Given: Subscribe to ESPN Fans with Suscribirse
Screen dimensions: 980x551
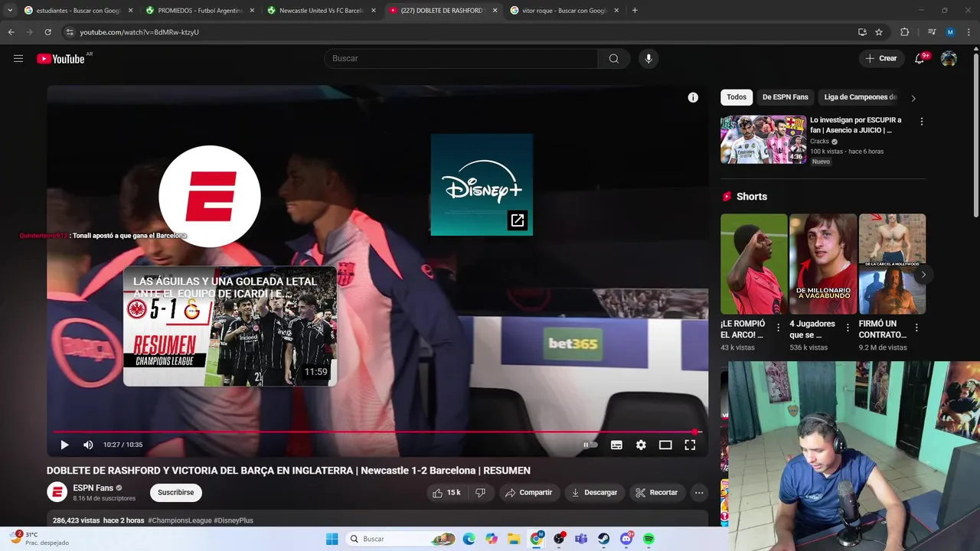Looking at the screenshot, I should tap(176, 493).
